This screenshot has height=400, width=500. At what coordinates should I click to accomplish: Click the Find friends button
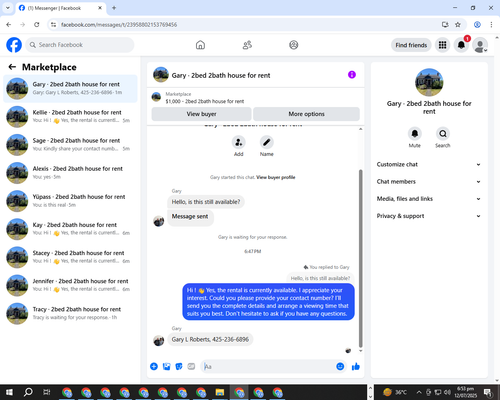(x=411, y=45)
